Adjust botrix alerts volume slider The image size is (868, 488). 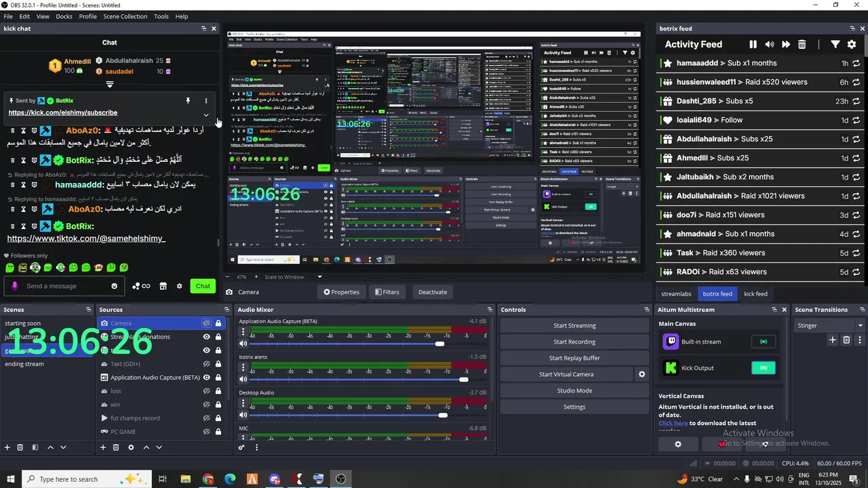click(464, 380)
